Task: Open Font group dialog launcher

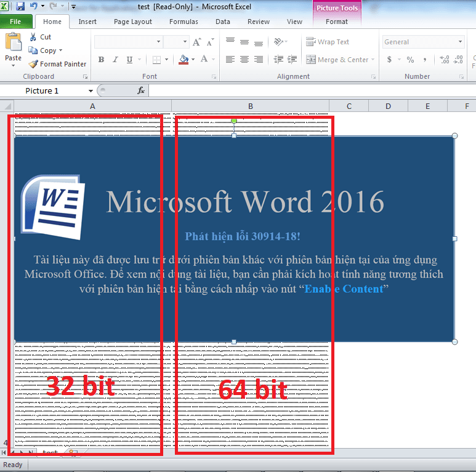Action: pyautogui.click(x=214, y=77)
